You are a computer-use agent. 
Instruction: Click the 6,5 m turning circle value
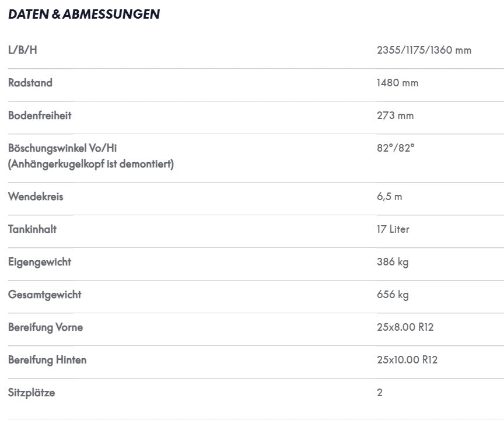(x=389, y=197)
